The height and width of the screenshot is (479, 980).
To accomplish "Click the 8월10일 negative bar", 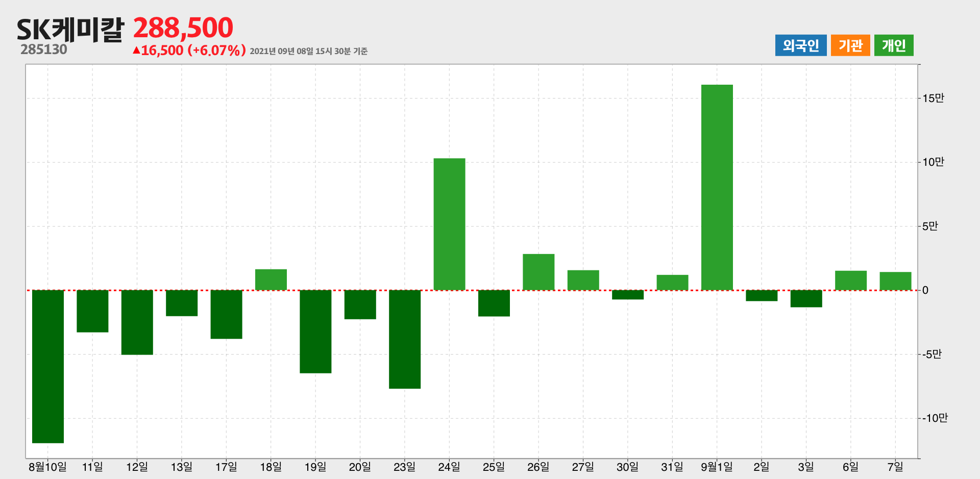I will [48, 366].
